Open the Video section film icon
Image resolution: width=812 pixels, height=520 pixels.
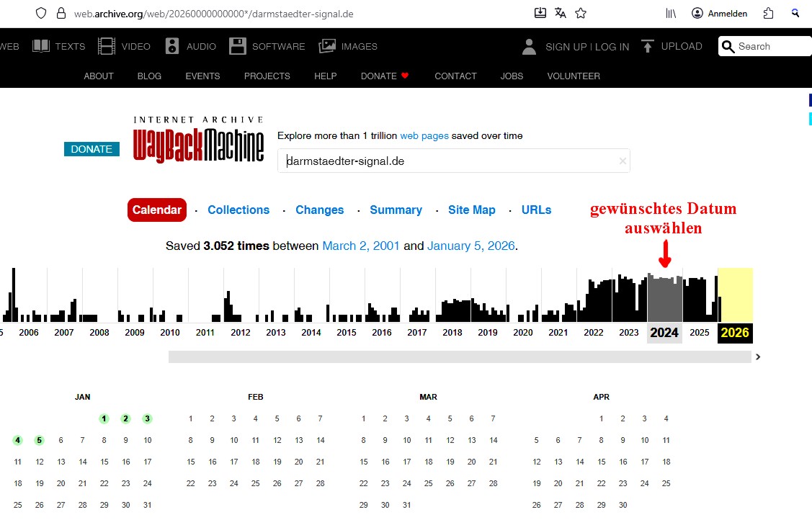(107, 46)
